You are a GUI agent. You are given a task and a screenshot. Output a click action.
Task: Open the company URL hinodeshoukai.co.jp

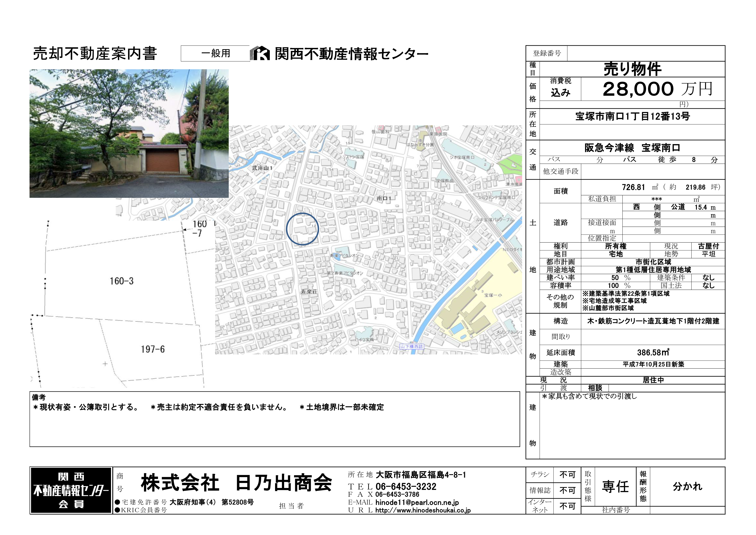point(423,510)
